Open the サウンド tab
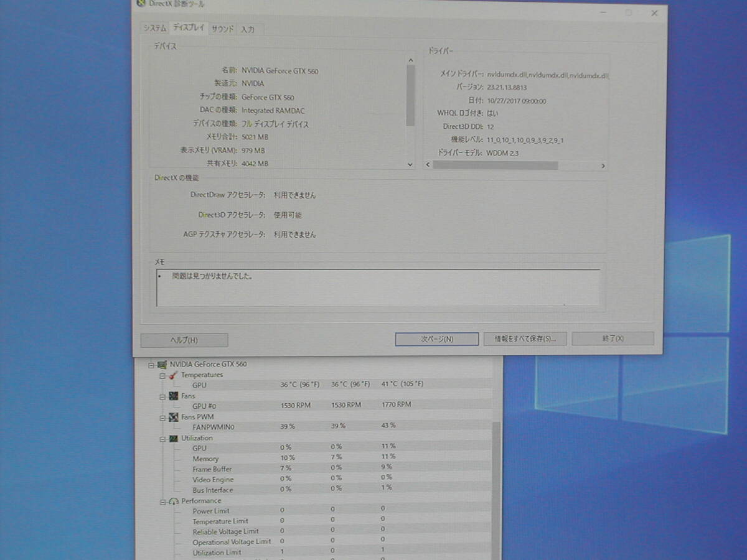Viewport: 747px width, 560px height. (222, 29)
